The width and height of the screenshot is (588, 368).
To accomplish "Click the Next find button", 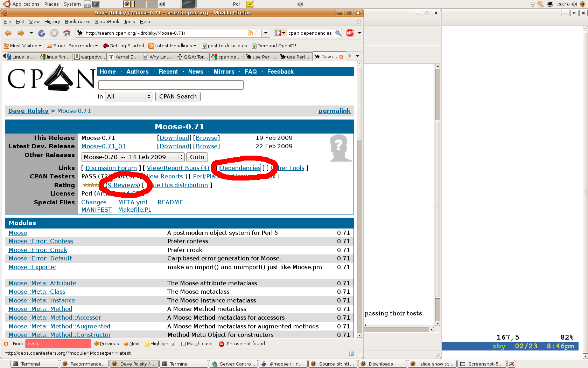I will point(132,344).
